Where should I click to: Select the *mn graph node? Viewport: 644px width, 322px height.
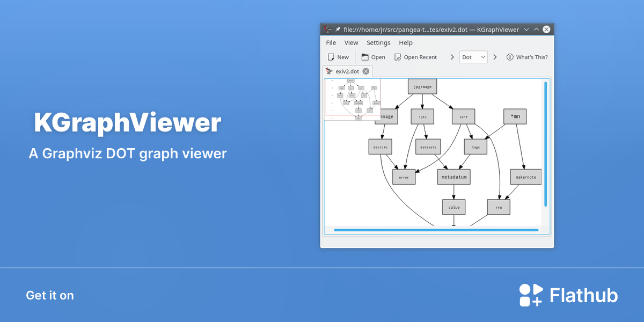pyautogui.click(x=515, y=116)
